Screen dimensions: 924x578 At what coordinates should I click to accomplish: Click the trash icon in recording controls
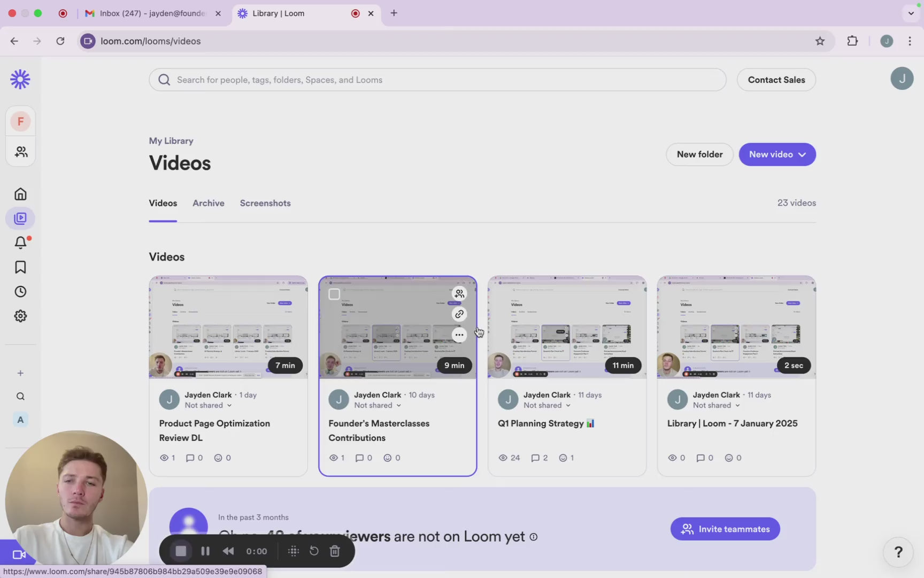pos(335,551)
